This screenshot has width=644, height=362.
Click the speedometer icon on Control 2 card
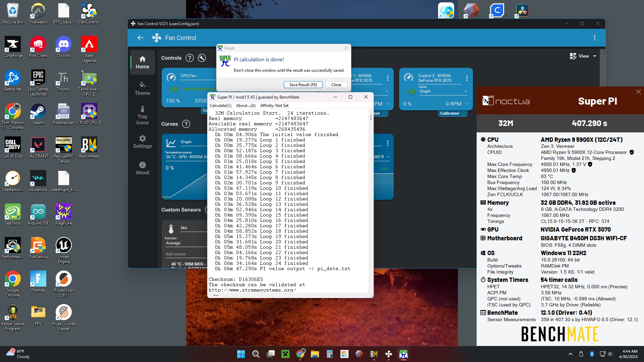[x=409, y=77]
